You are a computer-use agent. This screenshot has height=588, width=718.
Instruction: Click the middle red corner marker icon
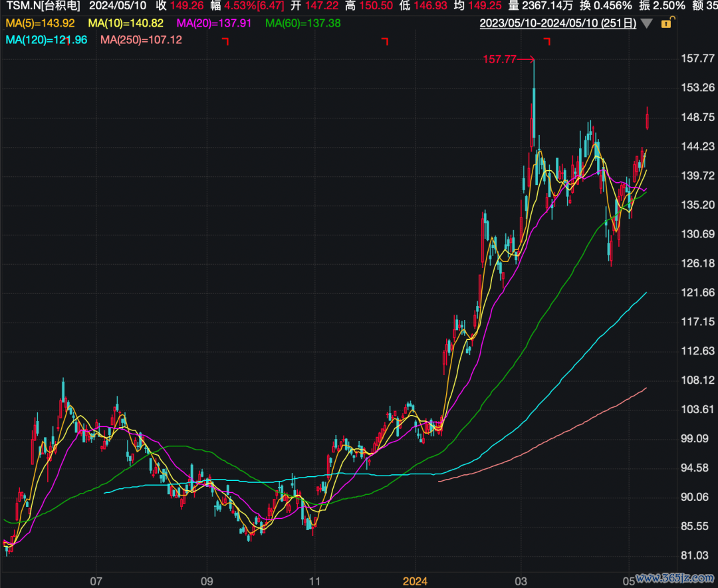pyautogui.click(x=385, y=42)
